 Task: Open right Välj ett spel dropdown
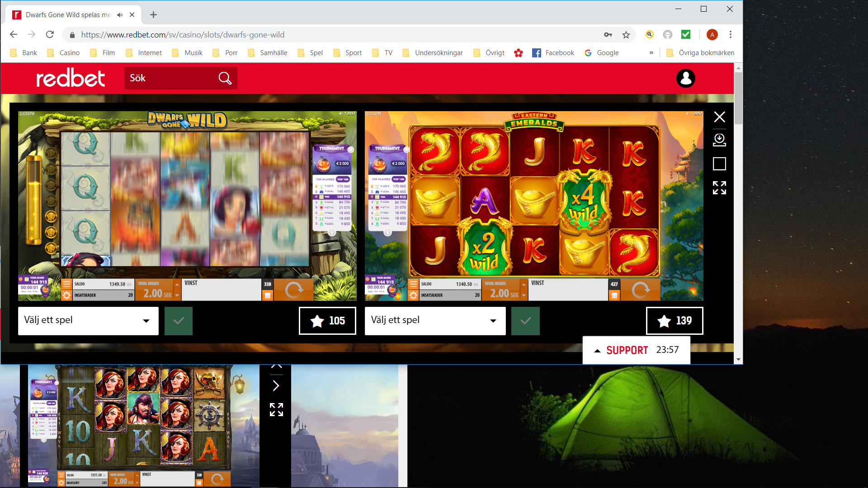point(435,321)
